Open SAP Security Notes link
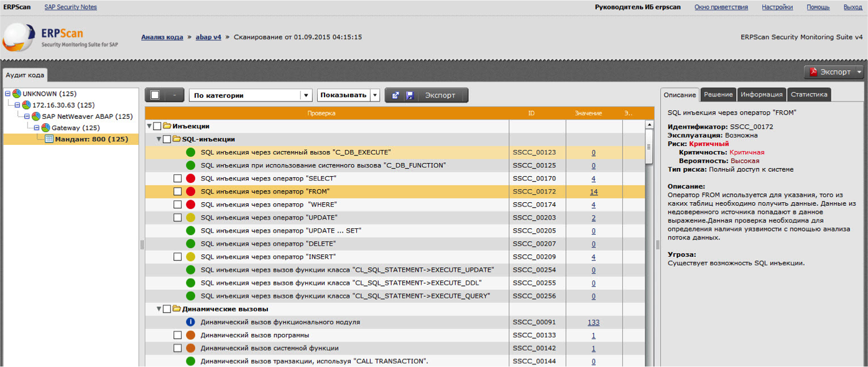Screen dimensions: 868x367 [70, 7]
